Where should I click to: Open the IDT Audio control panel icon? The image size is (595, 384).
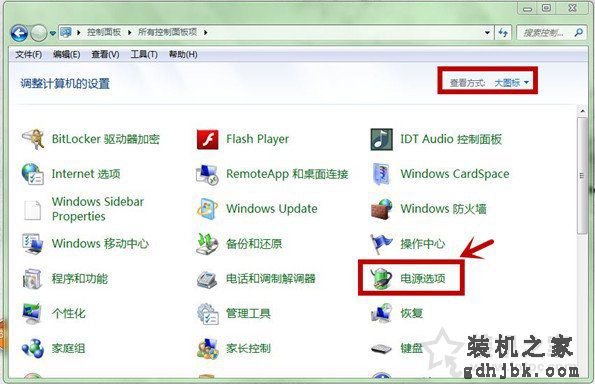point(381,139)
